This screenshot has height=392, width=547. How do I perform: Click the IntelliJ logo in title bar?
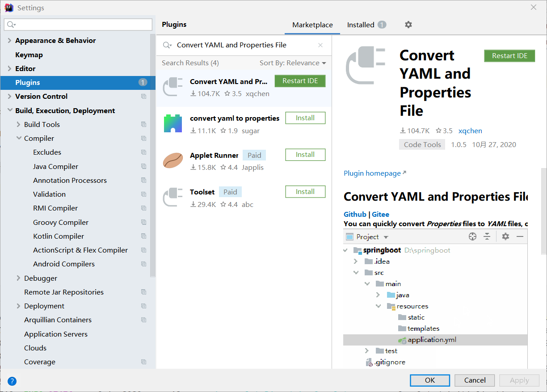[9, 8]
